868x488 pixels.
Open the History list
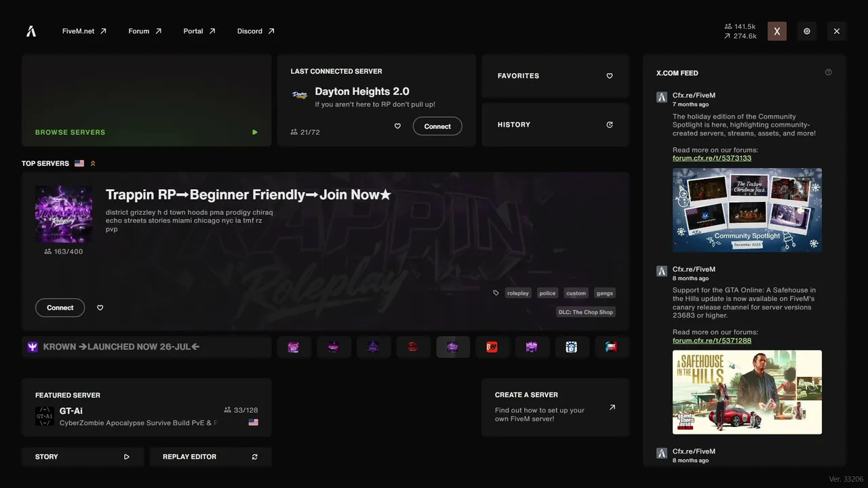tap(555, 125)
